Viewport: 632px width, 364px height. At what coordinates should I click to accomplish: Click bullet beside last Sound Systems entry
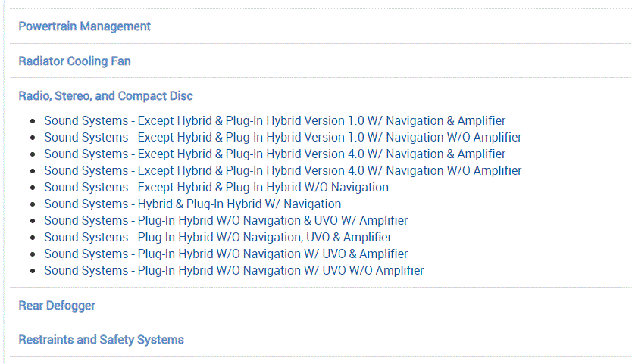pos(33,271)
